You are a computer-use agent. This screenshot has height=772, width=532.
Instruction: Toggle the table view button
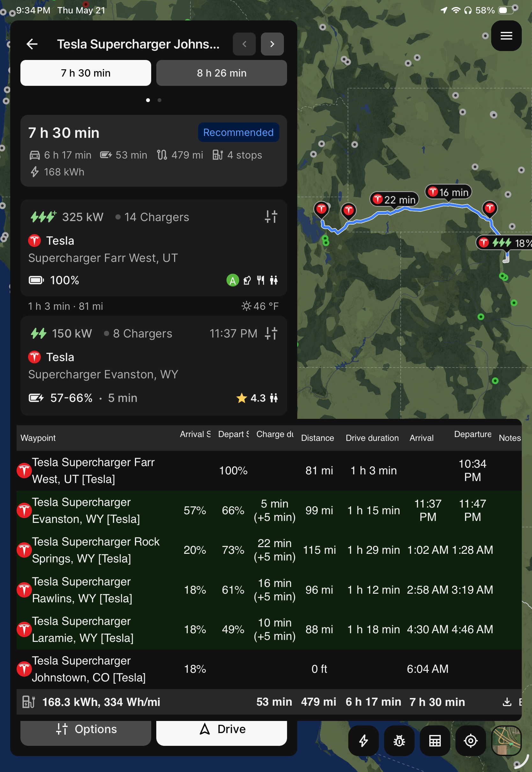coord(435,741)
